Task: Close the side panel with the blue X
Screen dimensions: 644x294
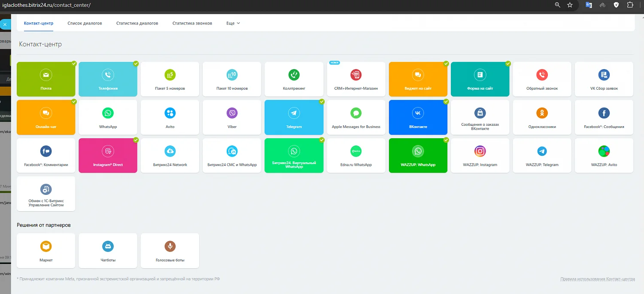Action: point(5,24)
